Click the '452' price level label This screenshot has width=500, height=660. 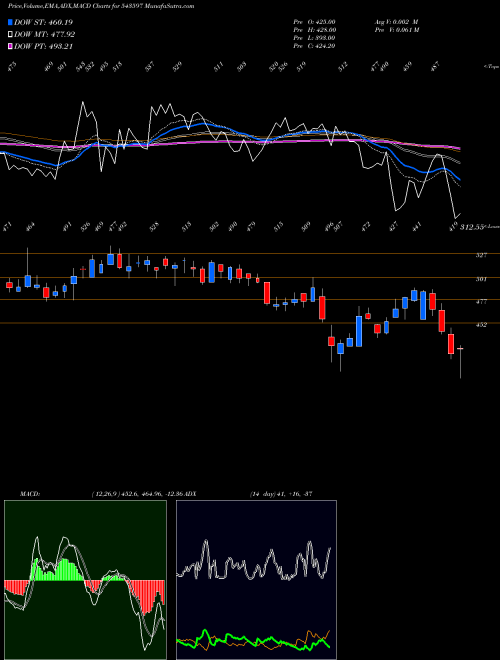pyautogui.click(x=481, y=325)
